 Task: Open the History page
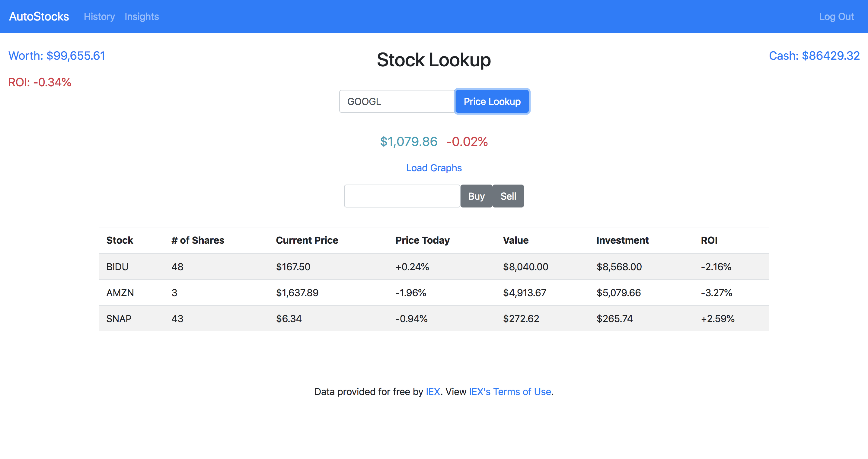[x=99, y=17]
